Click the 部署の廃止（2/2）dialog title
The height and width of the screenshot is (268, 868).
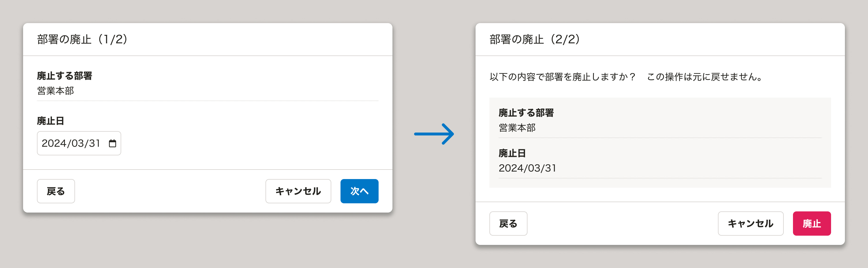[x=535, y=40]
